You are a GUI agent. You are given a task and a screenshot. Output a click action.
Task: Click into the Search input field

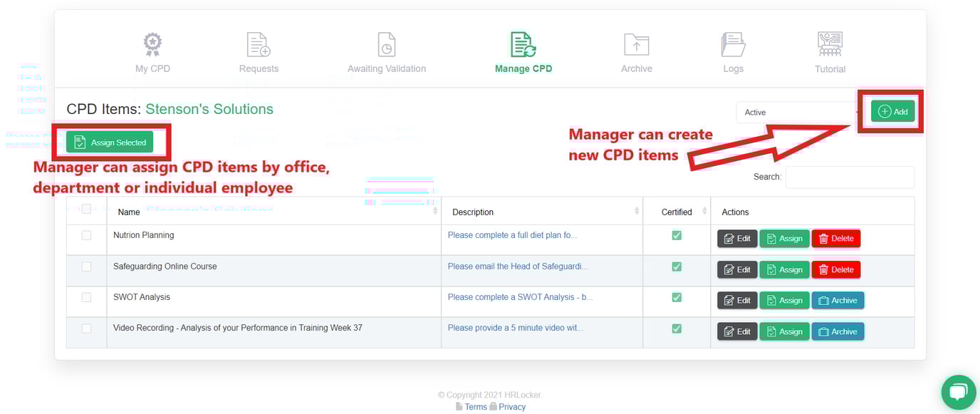(849, 177)
